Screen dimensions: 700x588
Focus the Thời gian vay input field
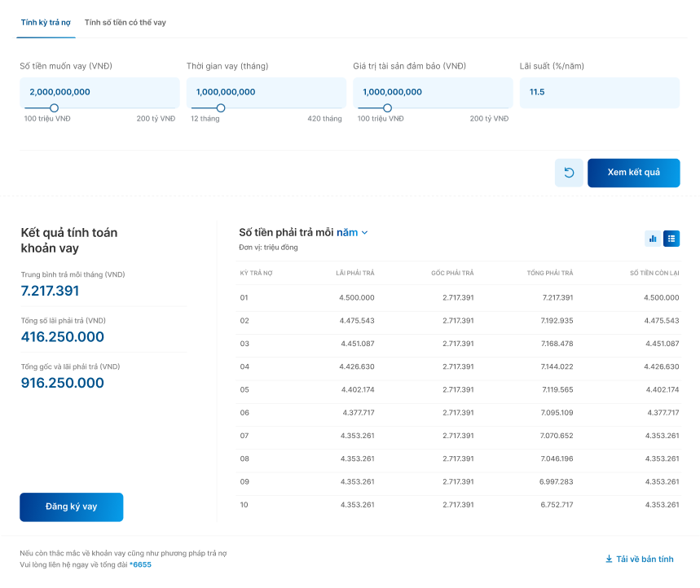point(266,92)
